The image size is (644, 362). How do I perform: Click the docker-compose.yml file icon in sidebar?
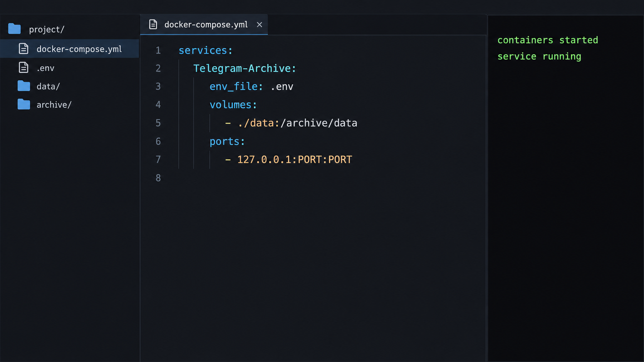coord(23,48)
